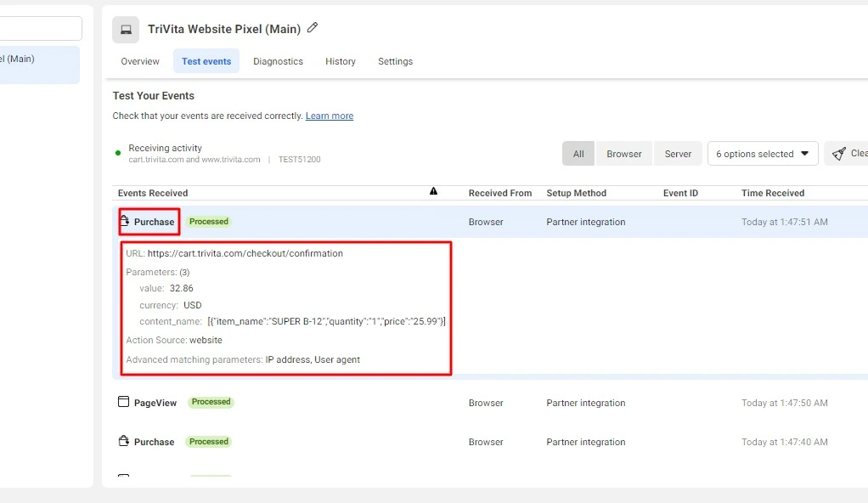Click cart.trivita.com and www.trivita.com domains text
The height and width of the screenshot is (503, 868).
coord(194,160)
